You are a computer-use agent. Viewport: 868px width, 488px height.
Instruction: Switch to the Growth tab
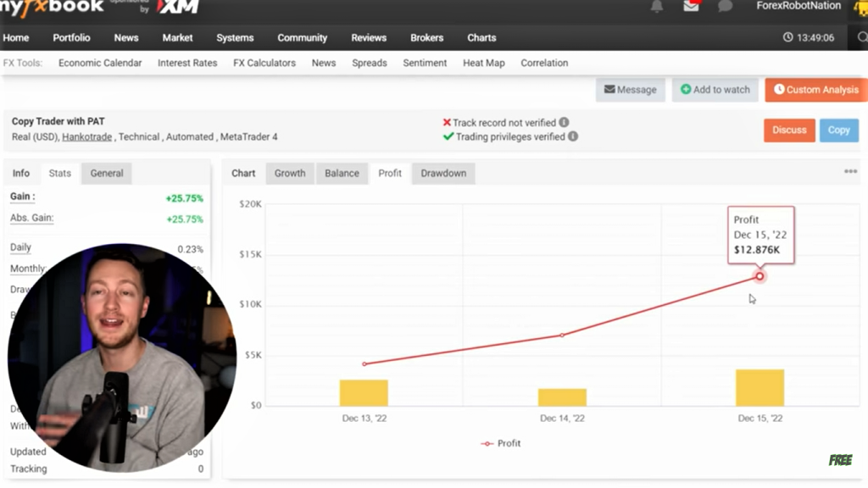(x=289, y=173)
